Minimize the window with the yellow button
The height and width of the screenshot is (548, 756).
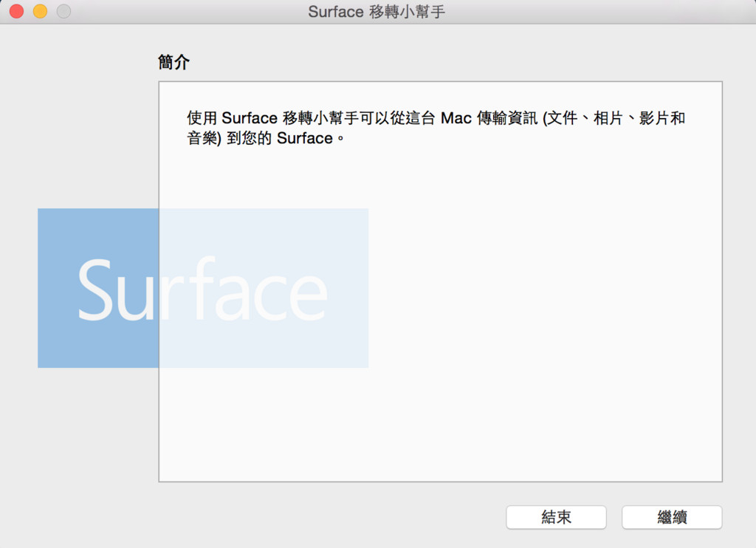pos(40,12)
